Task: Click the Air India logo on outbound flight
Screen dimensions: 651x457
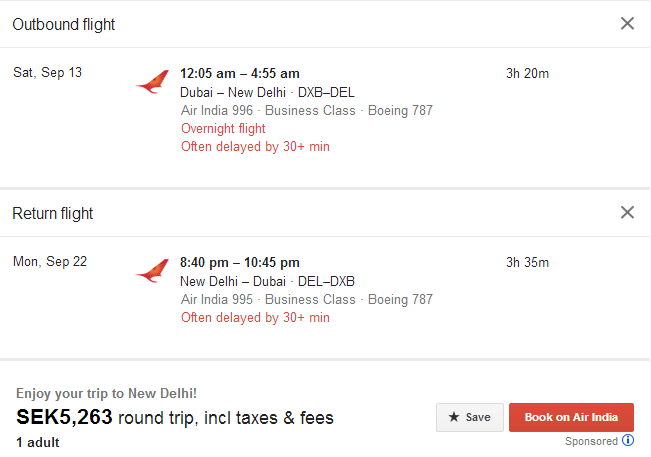Action: (152, 82)
